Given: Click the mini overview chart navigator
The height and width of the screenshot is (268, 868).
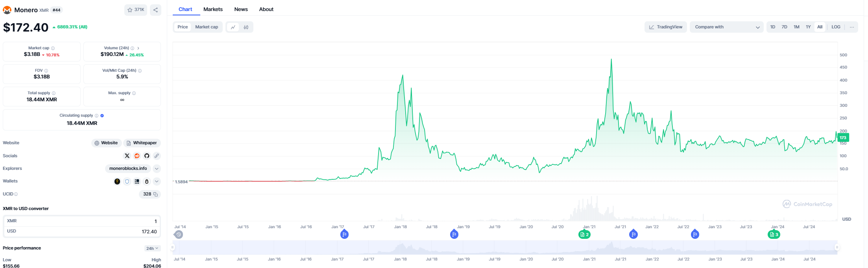Looking at the screenshot, I should [x=505, y=248].
